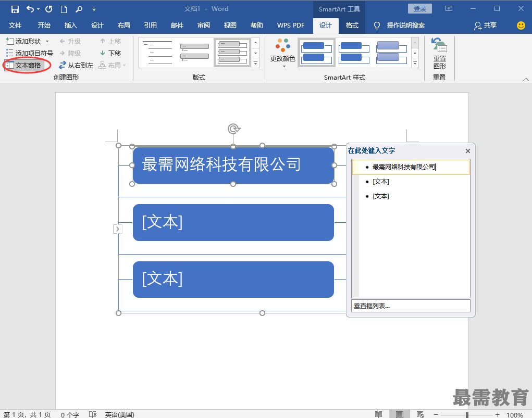This screenshot has height=418, width=532.
Task: Click the second [文本] bullet in text pane
Action: [x=381, y=182]
